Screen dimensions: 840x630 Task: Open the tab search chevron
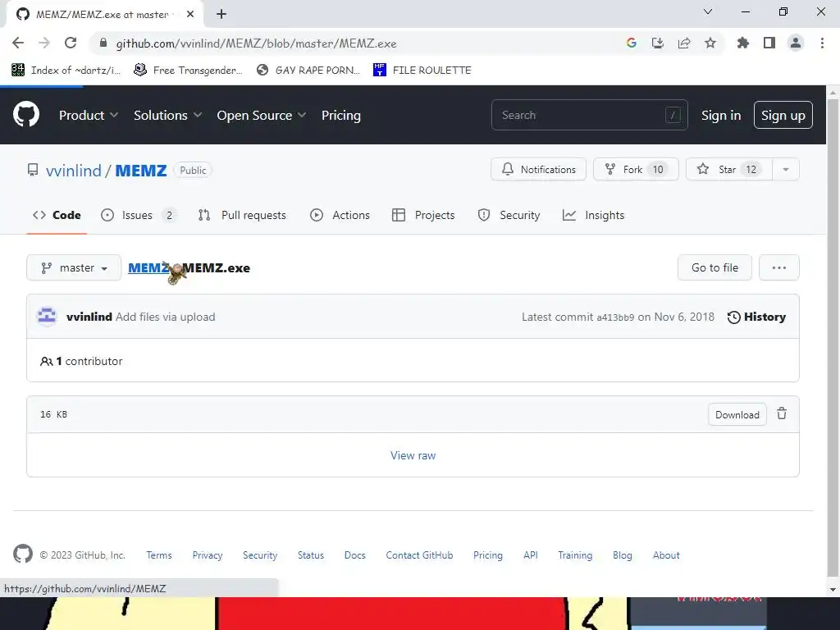[708, 11]
